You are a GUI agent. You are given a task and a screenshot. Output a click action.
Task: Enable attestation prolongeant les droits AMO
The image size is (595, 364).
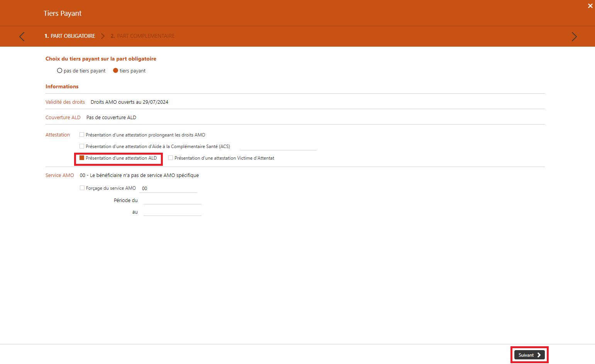tap(82, 135)
